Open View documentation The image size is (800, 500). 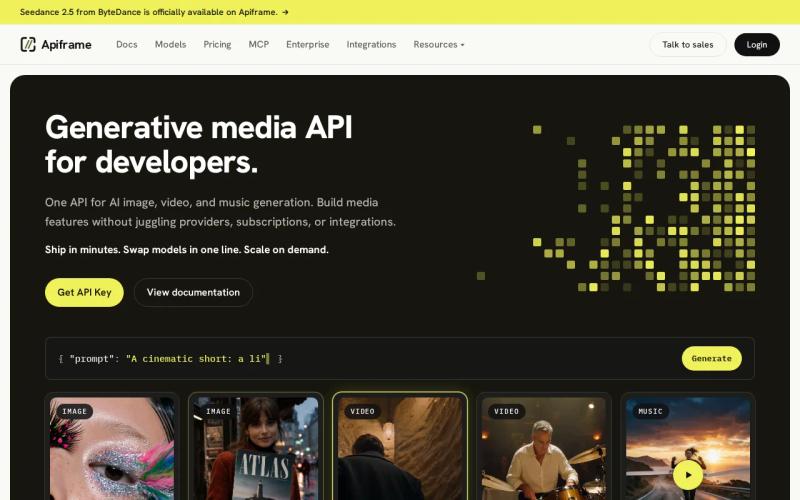[x=193, y=292]
